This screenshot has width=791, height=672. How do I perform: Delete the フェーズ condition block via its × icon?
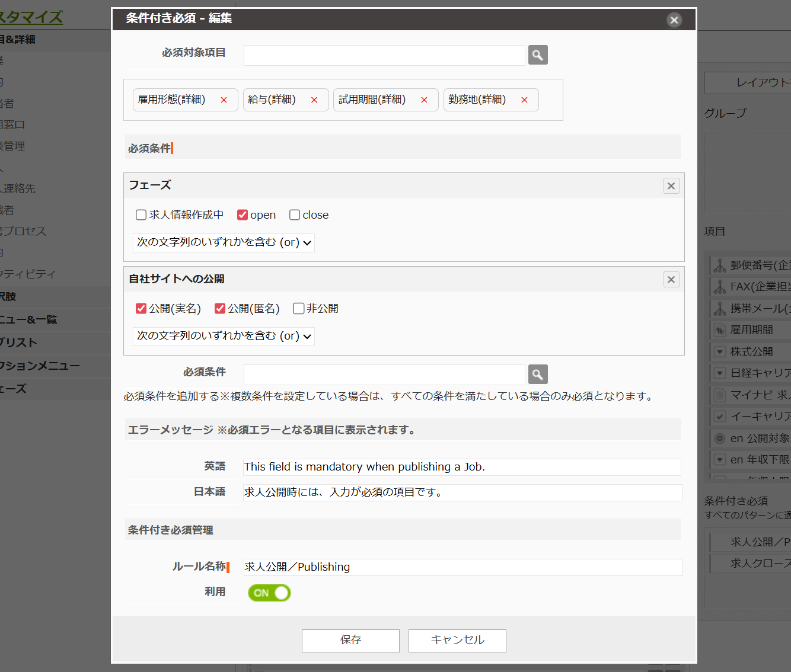(x=671, y=185)
